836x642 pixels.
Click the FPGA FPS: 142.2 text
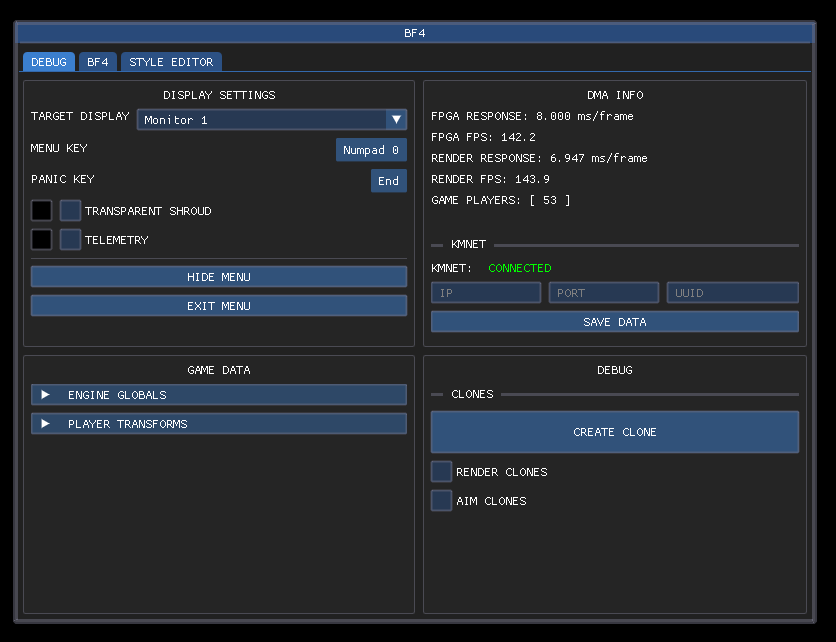(x=483, y=137)
